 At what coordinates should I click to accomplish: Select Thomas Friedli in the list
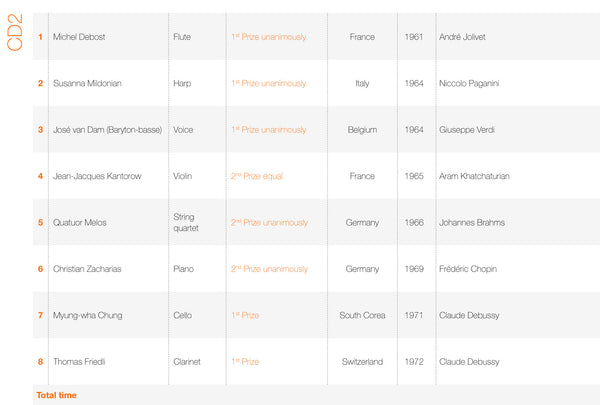point(78,362)
